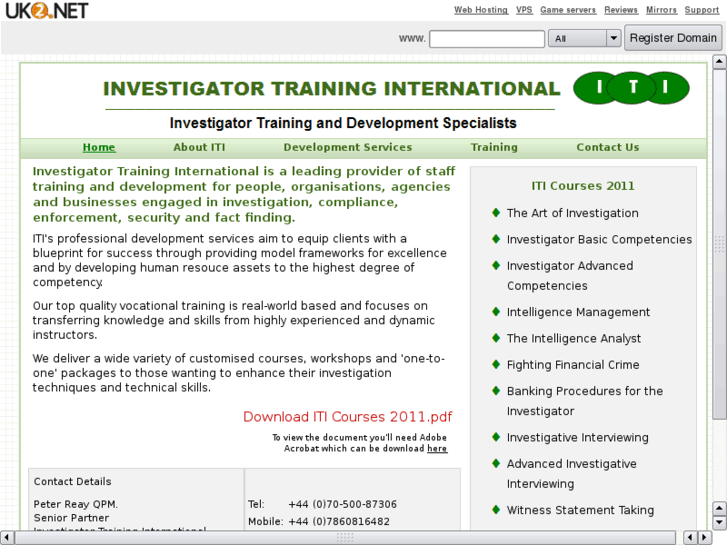Click the 'Peter Reay QPM.' name

point(76,504)
